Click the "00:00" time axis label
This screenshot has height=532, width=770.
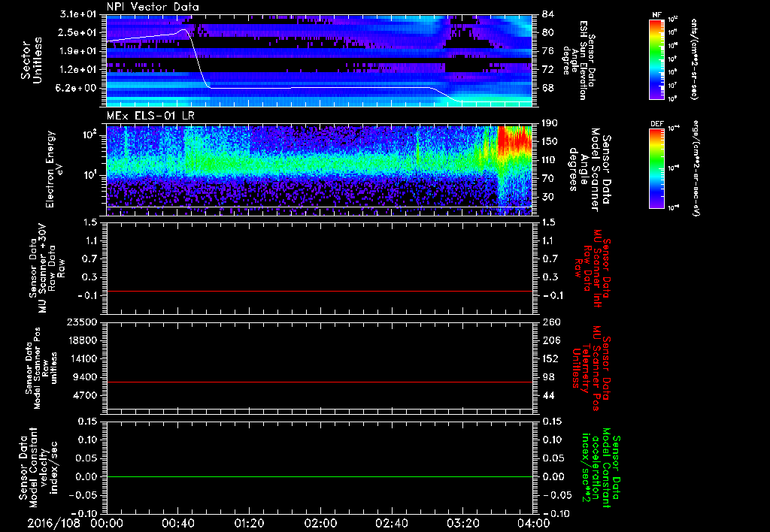[x=107, y=523]
